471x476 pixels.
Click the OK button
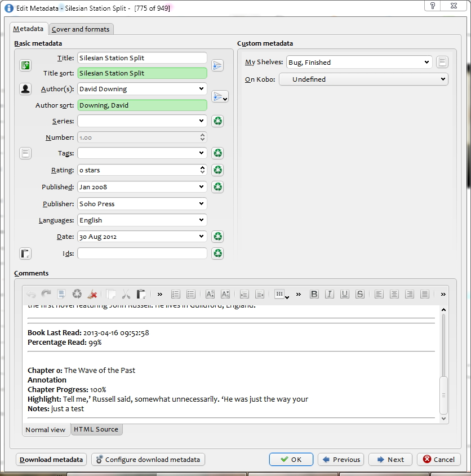pyautogui.click(x=291, y=460)
